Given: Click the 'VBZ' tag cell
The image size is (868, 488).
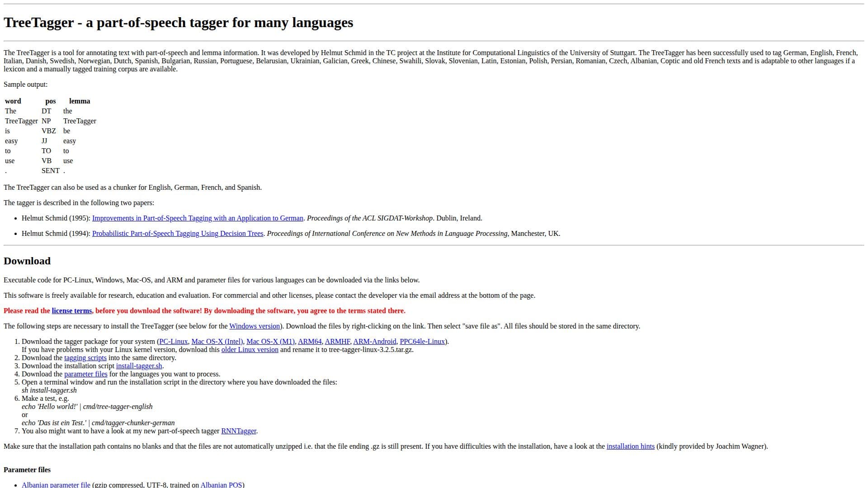Looking at the screenshot, I should click(x=49, y=131).
